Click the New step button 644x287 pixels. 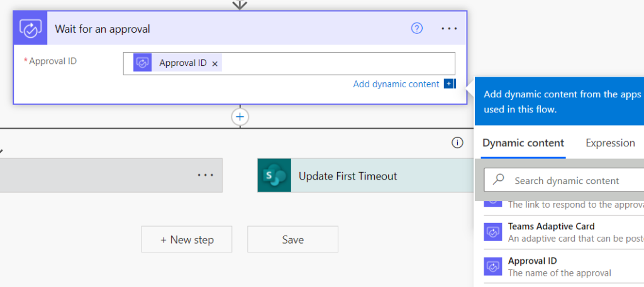click(x=187, y=239)
